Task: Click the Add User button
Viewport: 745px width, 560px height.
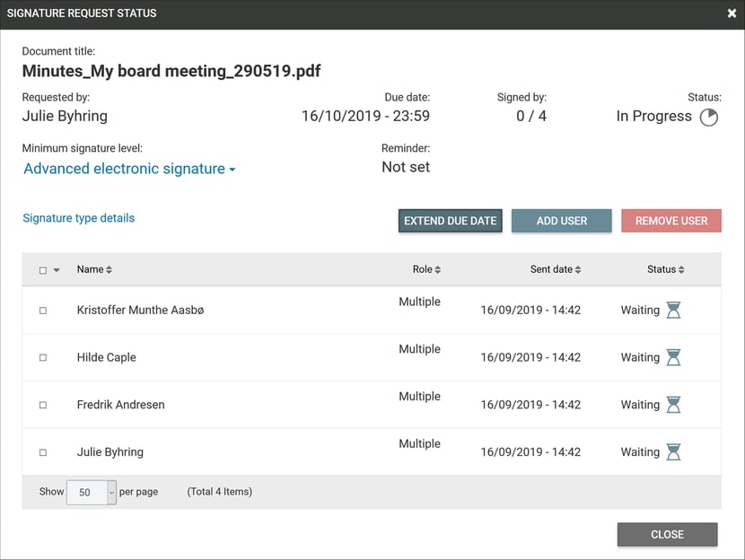Action: (562, 221)
